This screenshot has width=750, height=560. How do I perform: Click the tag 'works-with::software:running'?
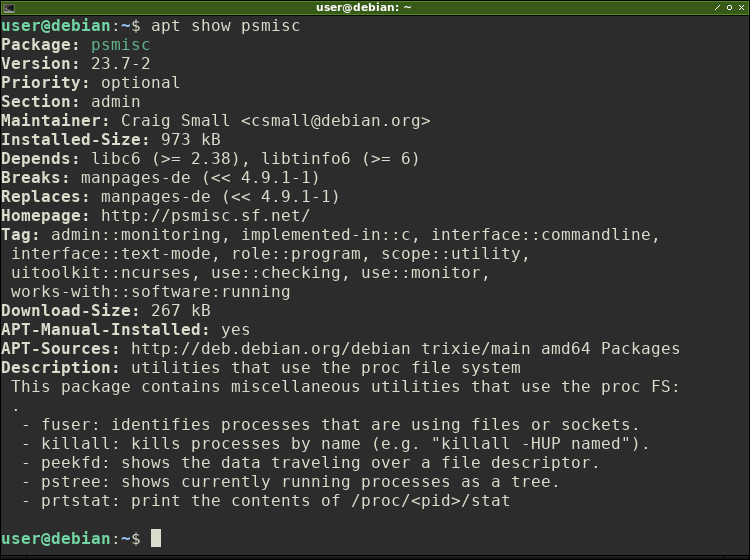(x=151, y=292)
